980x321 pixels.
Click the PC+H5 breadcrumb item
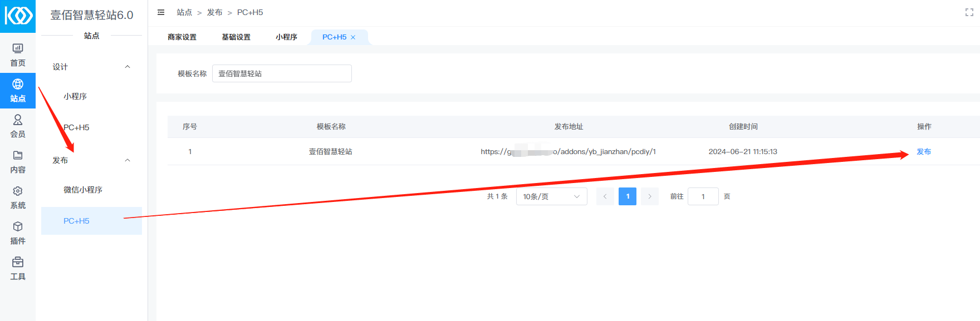tap(250, 12)
